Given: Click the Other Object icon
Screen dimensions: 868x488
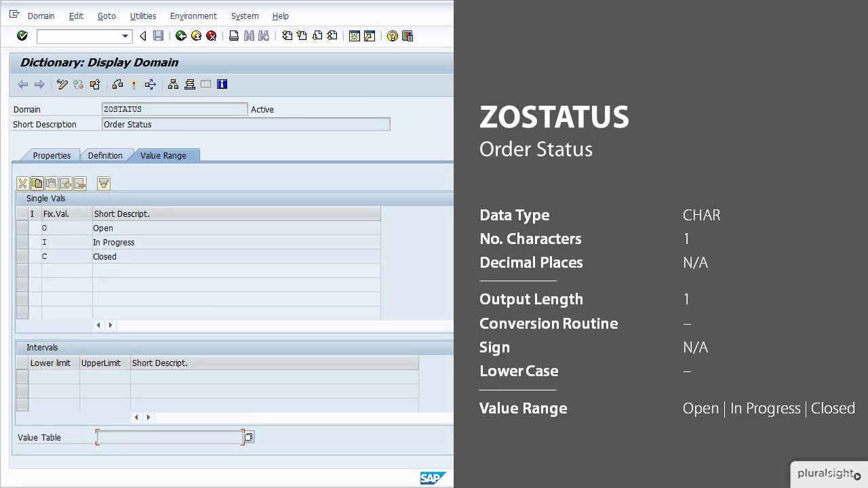Looking at the screenshot, I should [94, 84].
